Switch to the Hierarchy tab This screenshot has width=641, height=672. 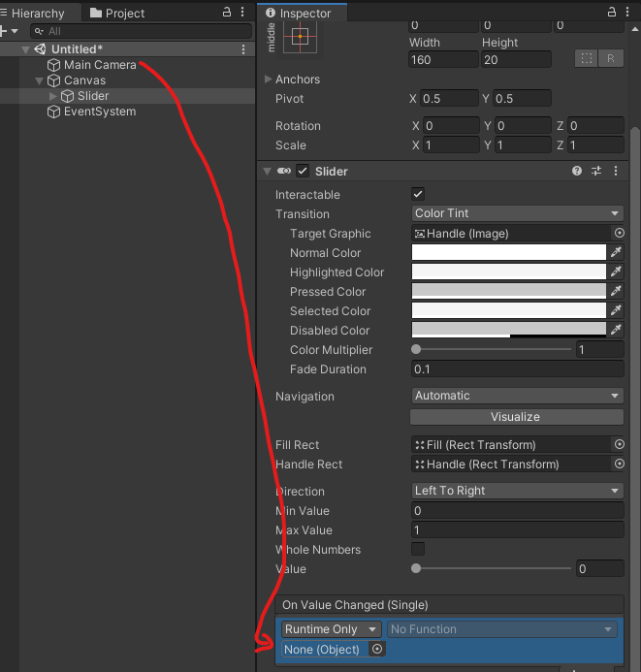tap(38, 14)
